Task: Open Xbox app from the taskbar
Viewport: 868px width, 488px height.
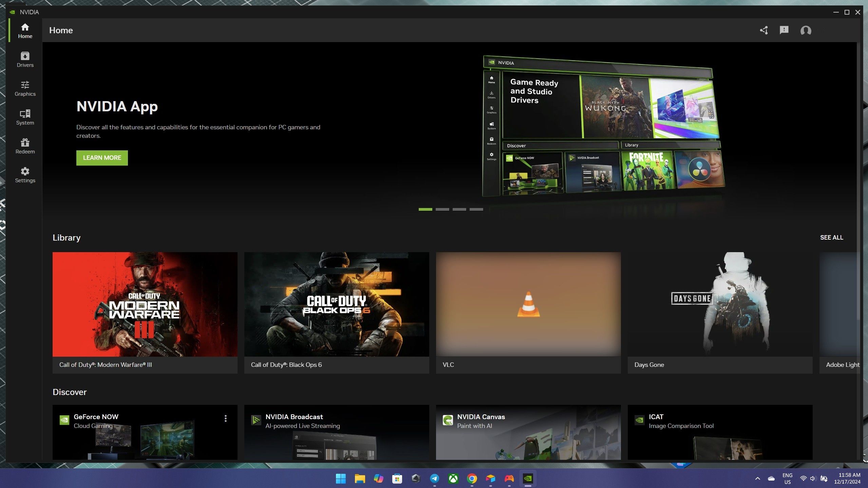Action: pos(453,478)
